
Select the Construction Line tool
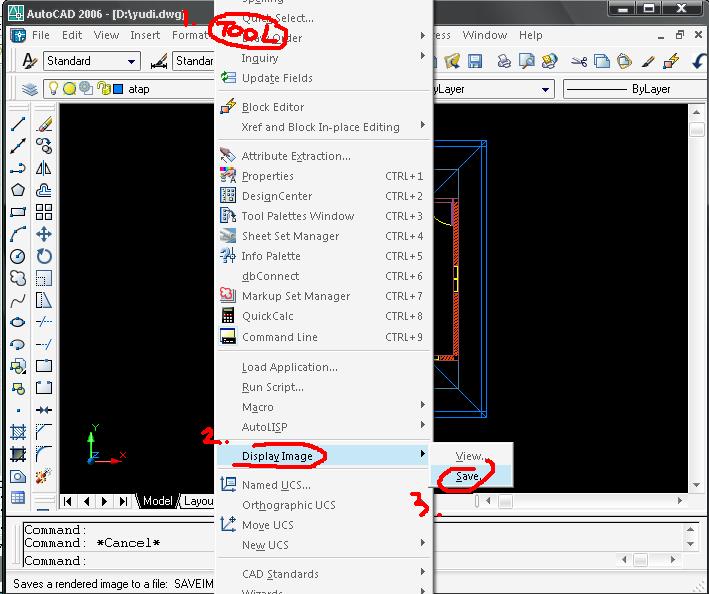[18, 146]
